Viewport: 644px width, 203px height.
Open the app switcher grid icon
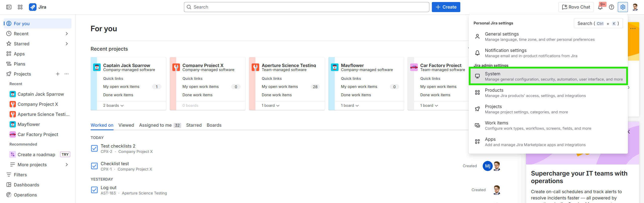(20, 7)
